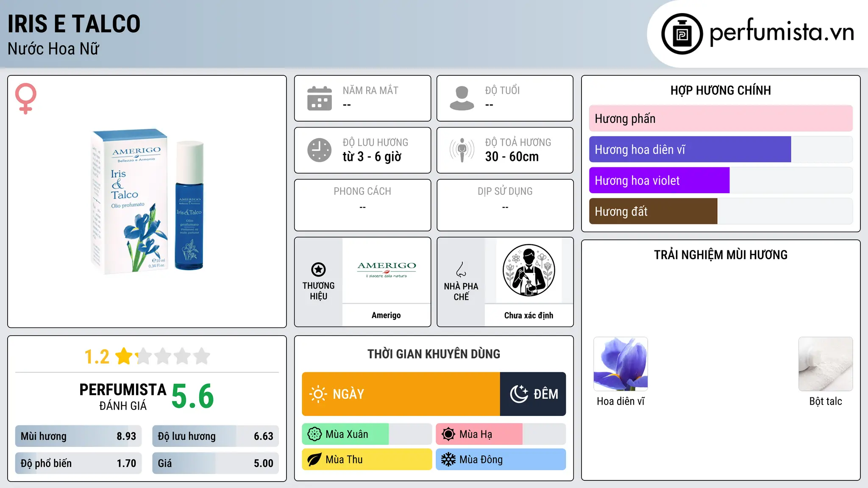Click the Nước Hoa Nữ subtitle
The image size is (868, 488).
[53, 49]
